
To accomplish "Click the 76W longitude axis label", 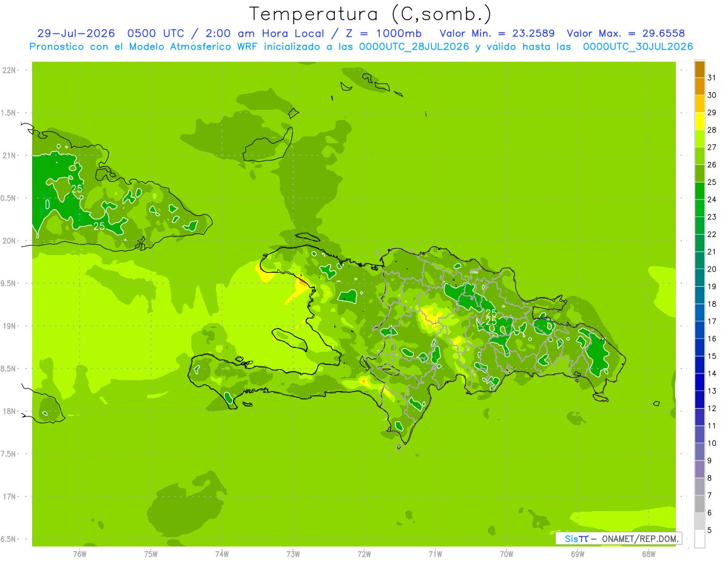I will (80, 554).
